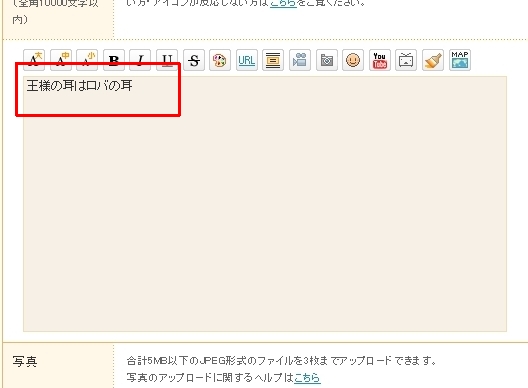Viewport: 528px width, 388px height.
Task: Apply large font size to text
Action: point(34,60)
